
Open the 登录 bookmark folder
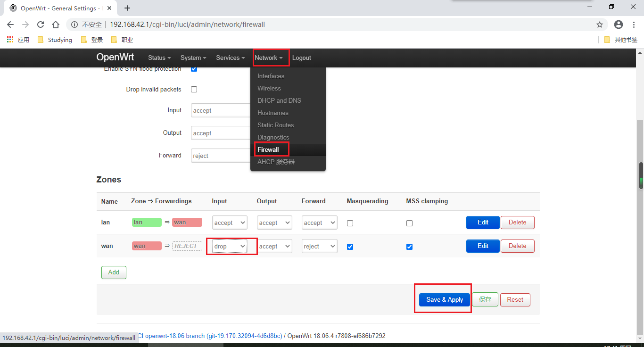(92, 40)
